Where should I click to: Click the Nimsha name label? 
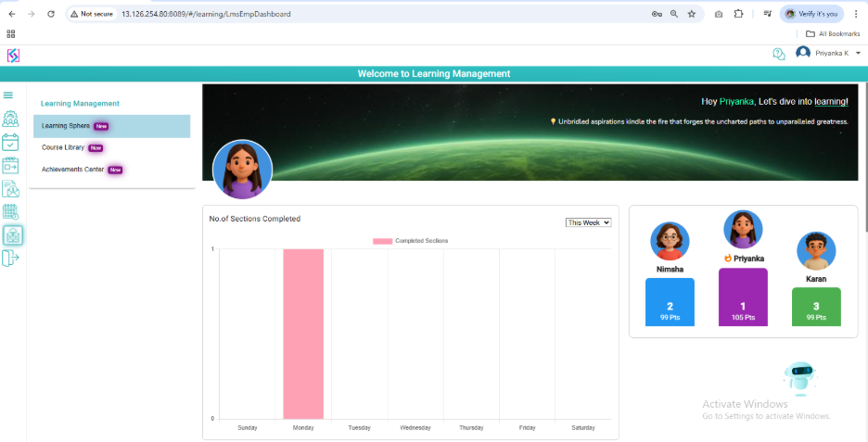point(670,270)
